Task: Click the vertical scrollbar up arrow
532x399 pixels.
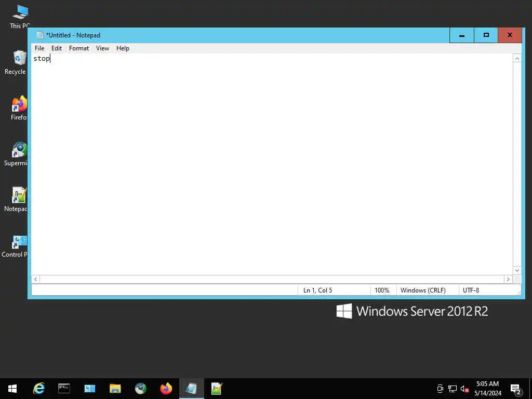Action: pyautogui.click(x=517, y=59)
